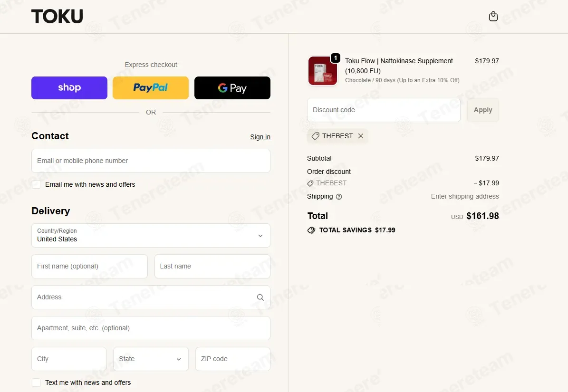Image resolution: width=568 pixels, height=392 pixels.
Task: Focus the Discount code field
Action: (384, 110)
